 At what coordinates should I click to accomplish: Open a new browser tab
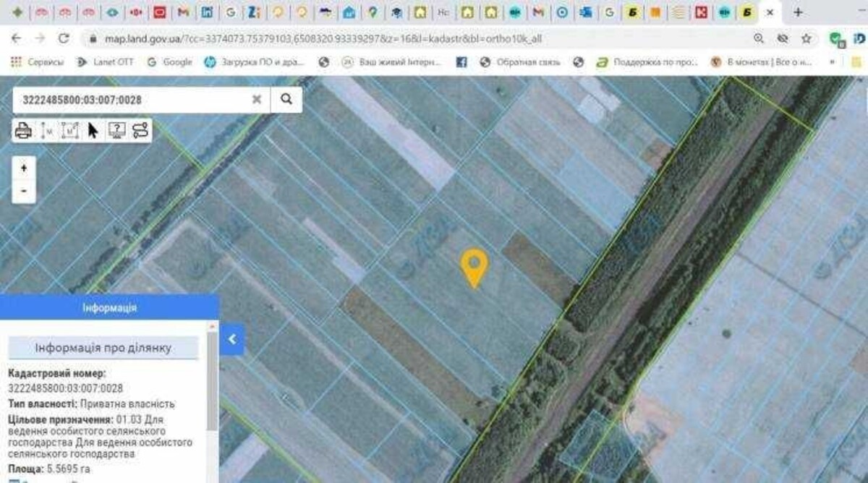tap(798, 12)
